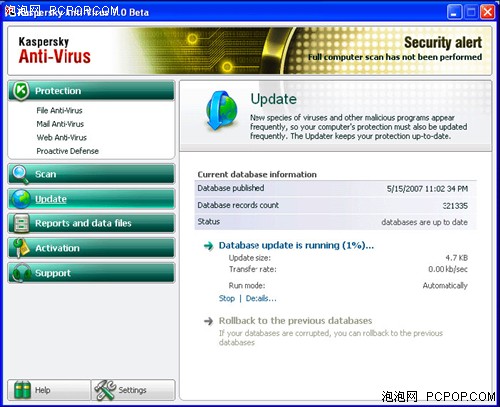Viewport: 500px width, 407px height.
Task: Rollback to the previous databases
Action: [x=295, y=321]
